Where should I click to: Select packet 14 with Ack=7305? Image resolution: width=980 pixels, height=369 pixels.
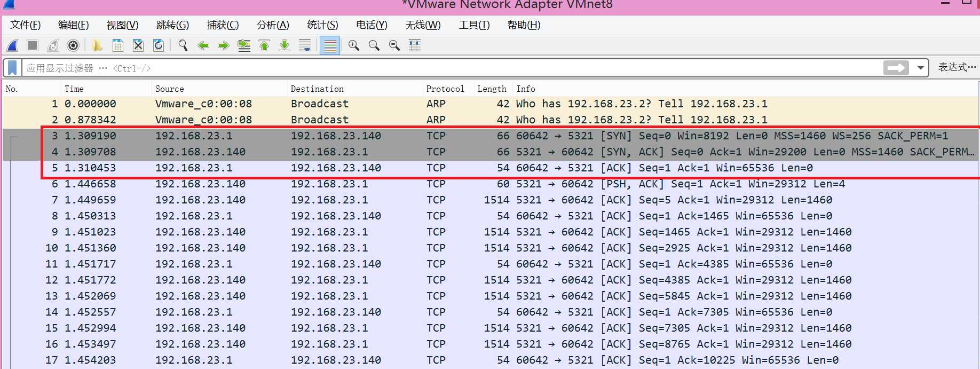tap(491, 312)
